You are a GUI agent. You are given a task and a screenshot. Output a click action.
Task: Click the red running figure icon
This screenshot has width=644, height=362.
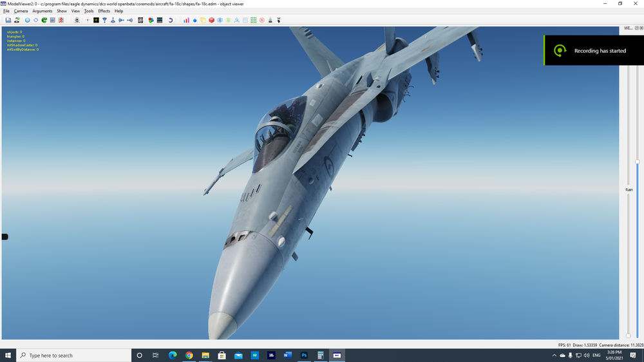(x=61, y=20)
